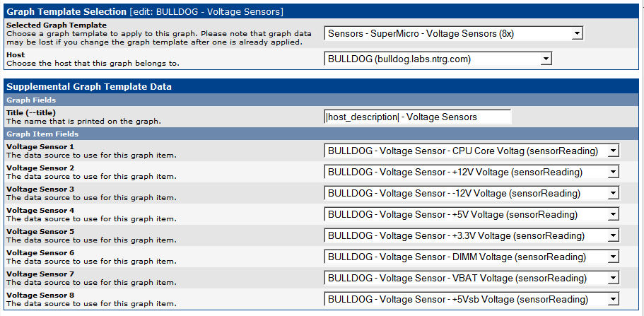Viewport: 644px width, 316px height.
Task: Open the Selected Graph Template dropdown
Action: coord(453,33)
